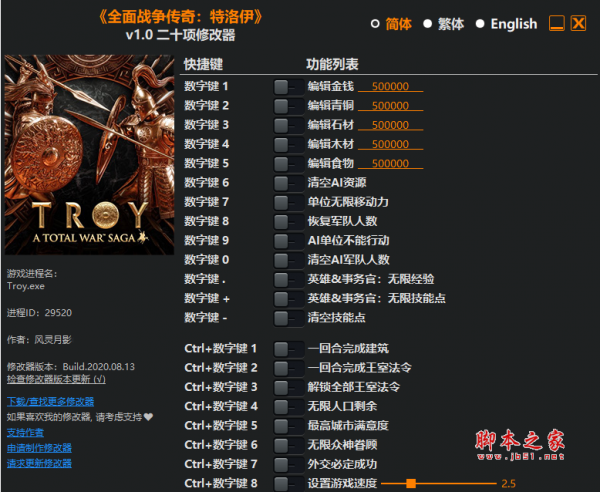Screen dimensions: 600x492
Task: Enable 一回合完成王室法令 toggle
Action: pyautogui.click(x=289, y=368)
